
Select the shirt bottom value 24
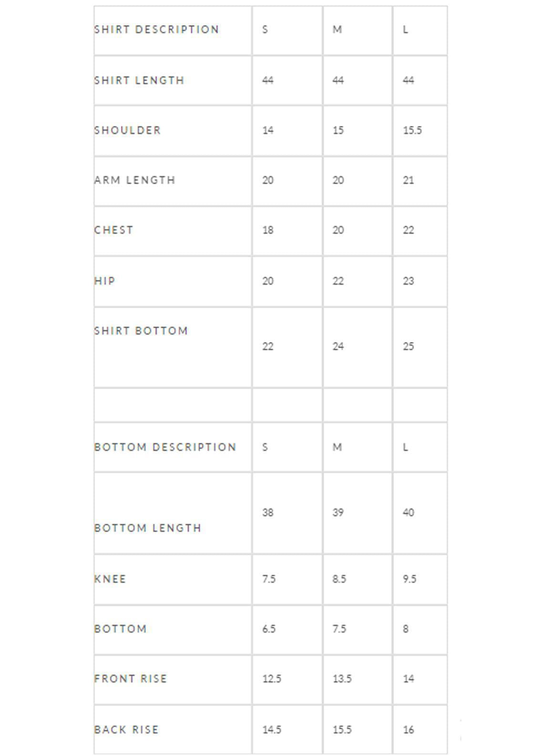pos(338,346)
